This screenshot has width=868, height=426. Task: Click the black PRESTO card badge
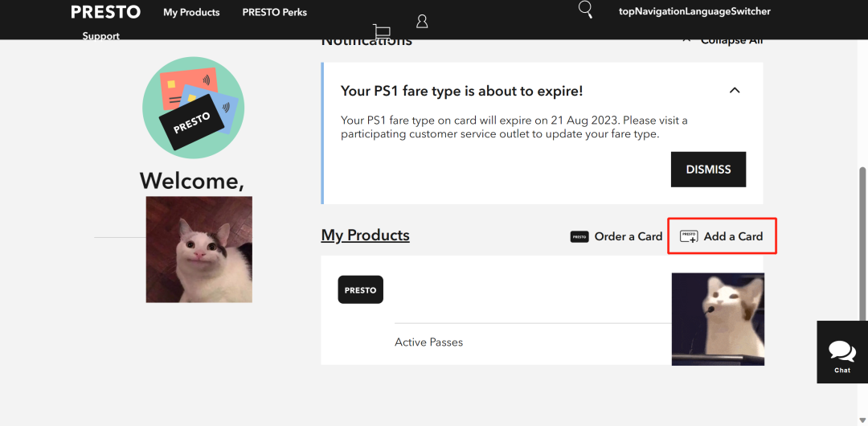[360, 290]
